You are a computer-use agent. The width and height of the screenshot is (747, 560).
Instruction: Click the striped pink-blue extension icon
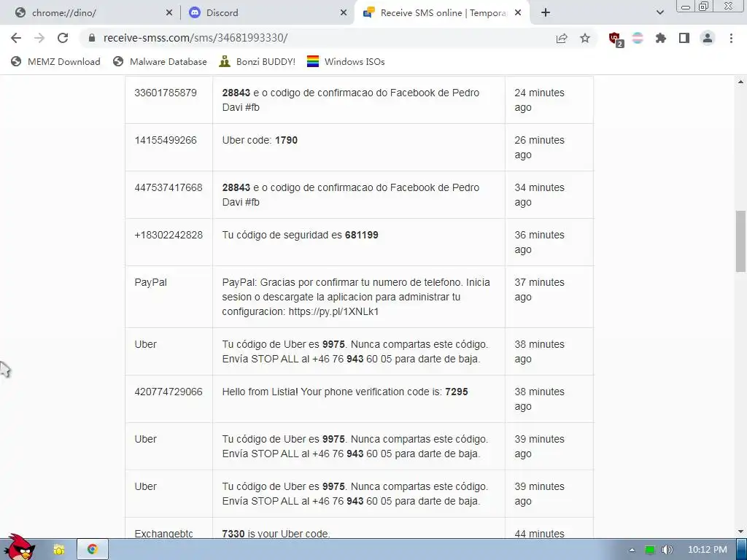tap(638, 38)
